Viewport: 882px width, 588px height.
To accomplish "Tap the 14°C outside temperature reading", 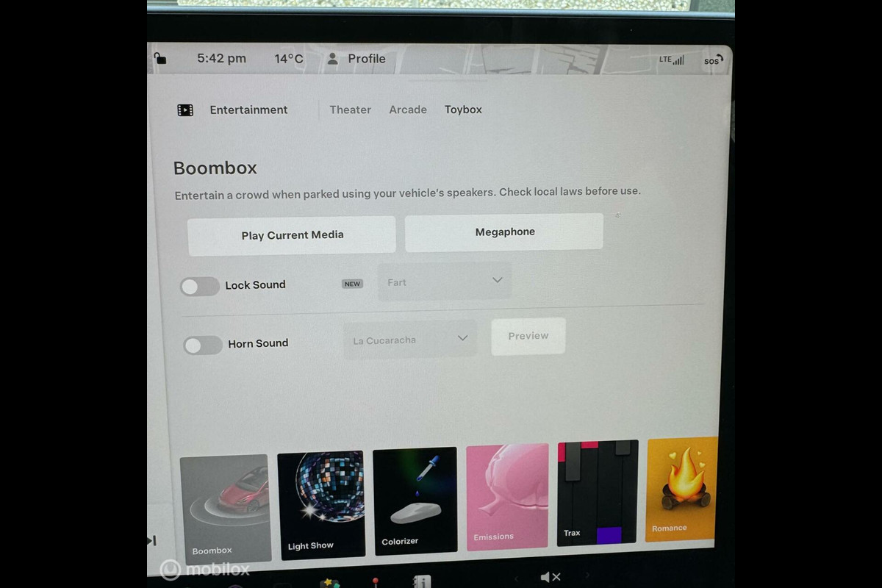I will click(289, 59).
